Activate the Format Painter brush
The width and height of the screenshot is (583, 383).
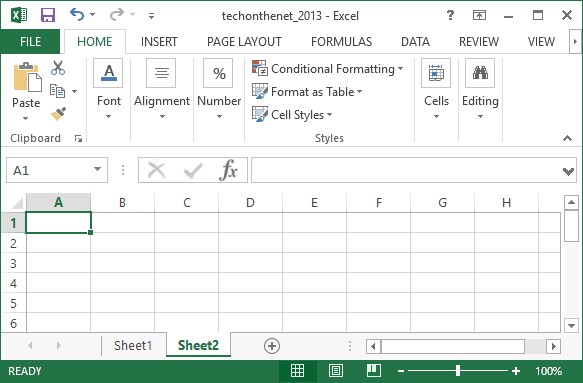58,114
